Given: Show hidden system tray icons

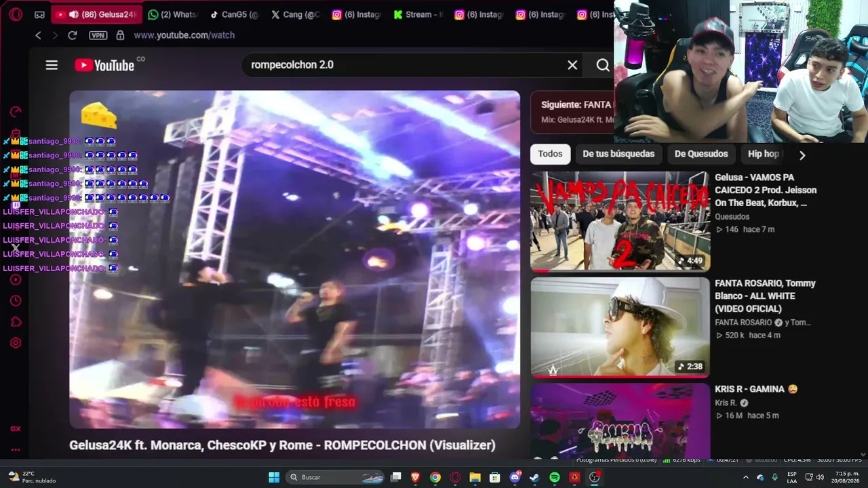Looking at the screenshot, I should 746,477.
